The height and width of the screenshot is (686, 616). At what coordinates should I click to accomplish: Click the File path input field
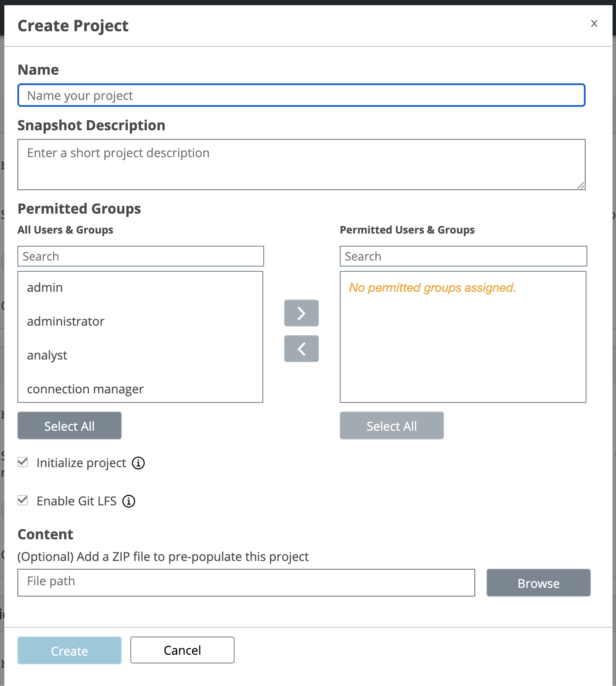tap(246, 583)
